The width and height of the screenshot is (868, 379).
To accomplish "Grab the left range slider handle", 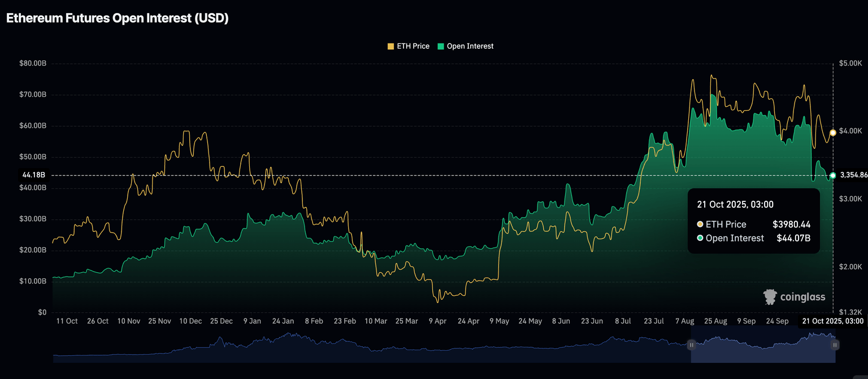I will (691, 344).
